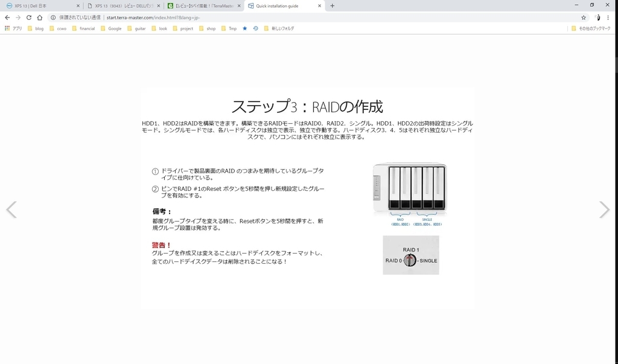This screenshot has height=364, width=618.
Task: Bookmark this page with star icon
Action: tap(584, 18)
